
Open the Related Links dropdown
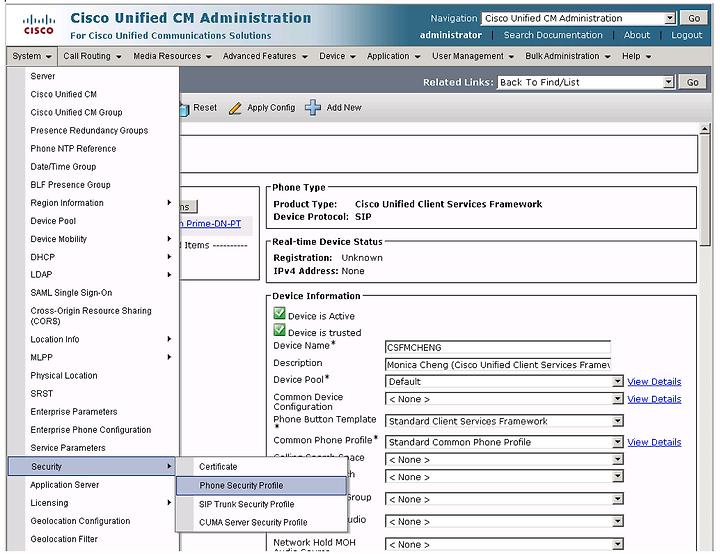(x=669, y=82)
